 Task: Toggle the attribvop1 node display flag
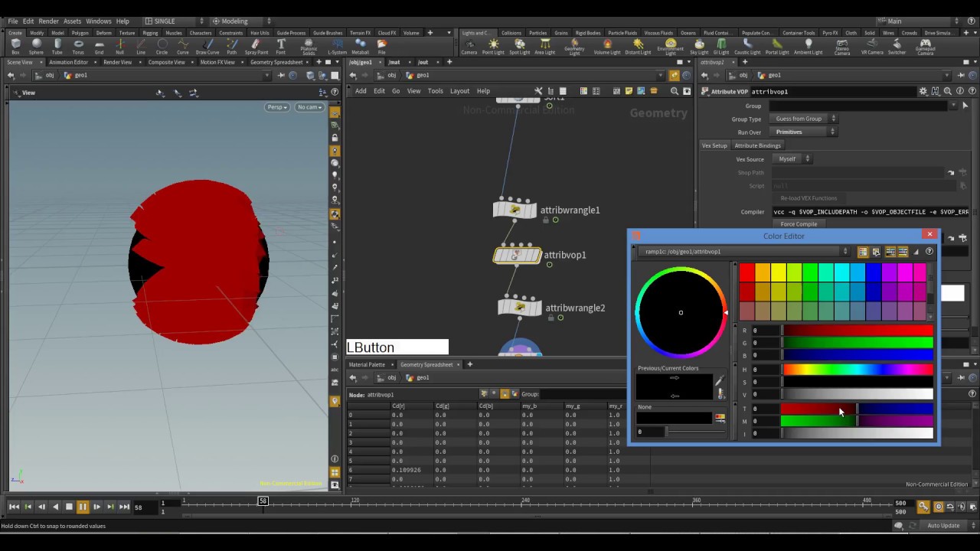pos(549,265)
